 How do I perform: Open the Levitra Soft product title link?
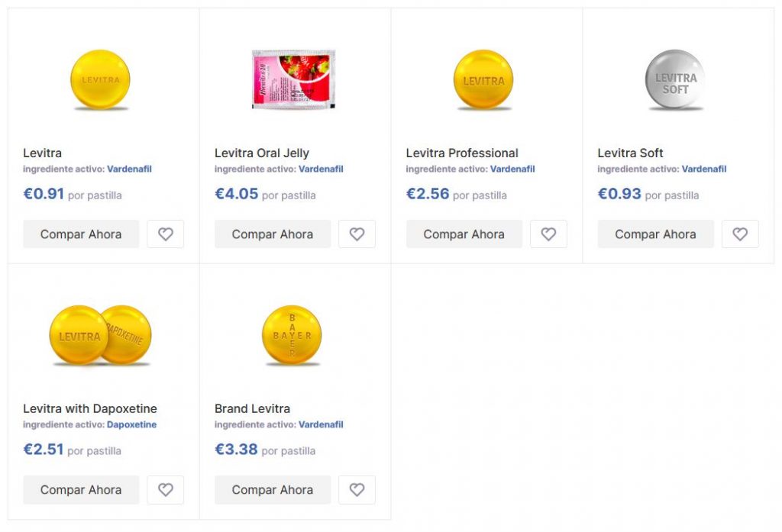coord(630,153)
